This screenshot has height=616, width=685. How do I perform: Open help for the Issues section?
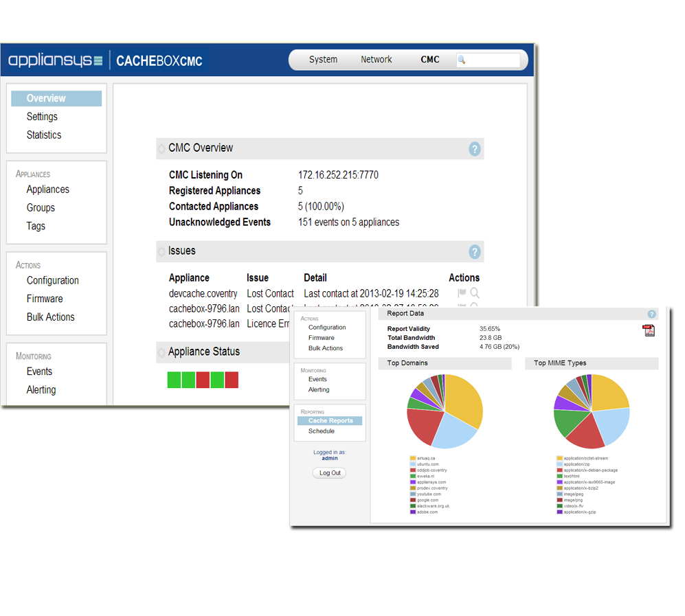point(475,251)
